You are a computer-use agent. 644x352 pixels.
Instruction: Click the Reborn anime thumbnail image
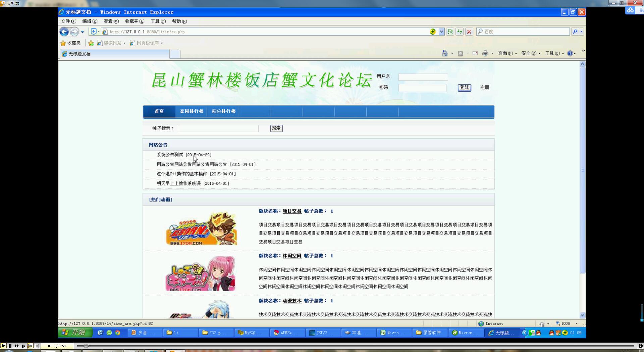pos(202,228)
